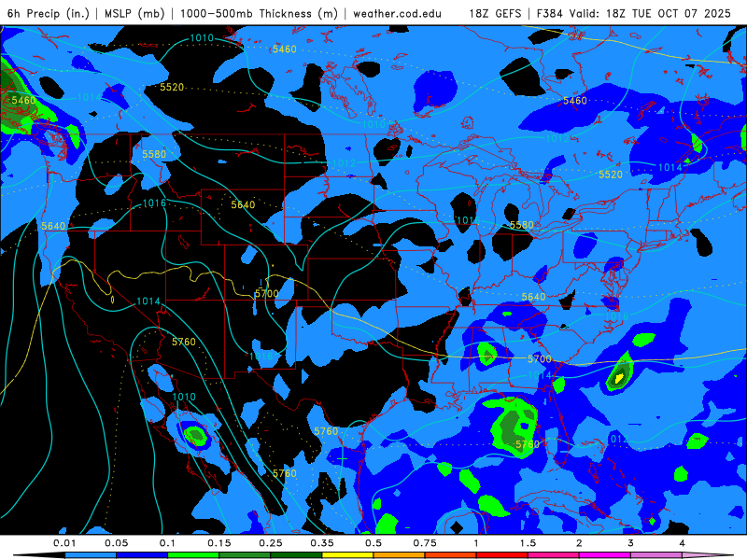Image resolution: width=747 pixels, height=560 pixels.
Task: Click the medium green 0.15 color band
Action: 245,555
